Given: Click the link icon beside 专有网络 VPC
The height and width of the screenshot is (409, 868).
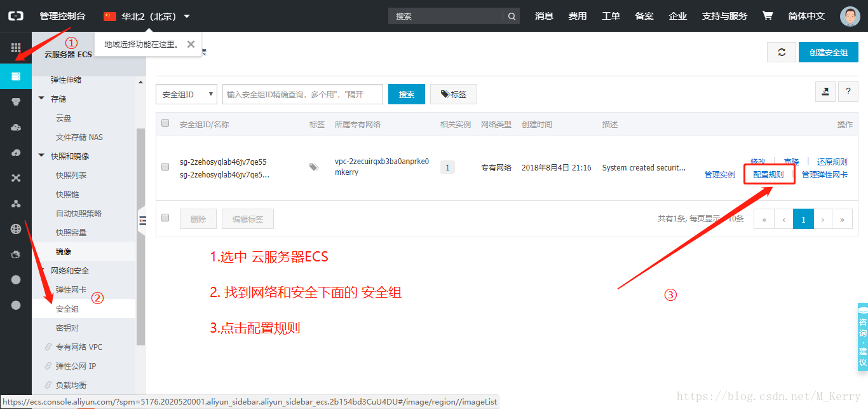Looking at the screenshot, I should [48, 347].
